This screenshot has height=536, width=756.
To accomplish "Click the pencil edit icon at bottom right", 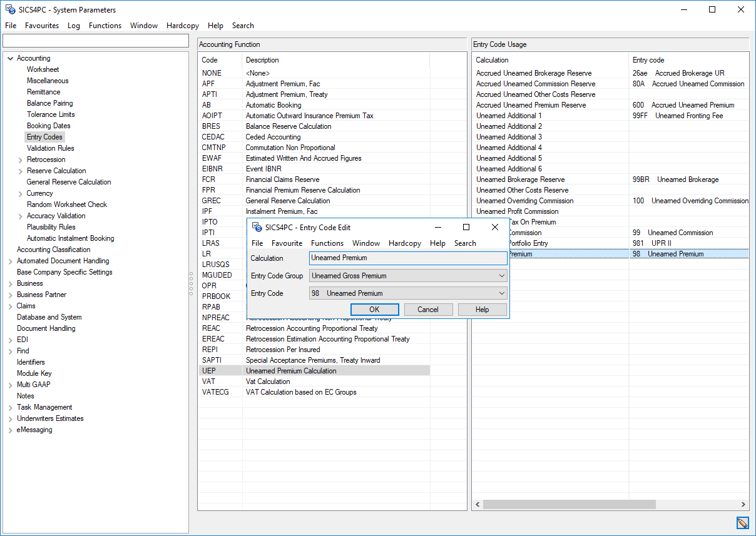I will (742, 523).
